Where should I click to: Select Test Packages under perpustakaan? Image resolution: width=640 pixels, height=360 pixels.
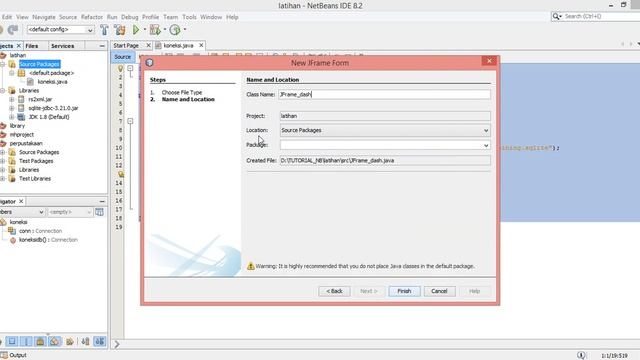coord(36,161)
